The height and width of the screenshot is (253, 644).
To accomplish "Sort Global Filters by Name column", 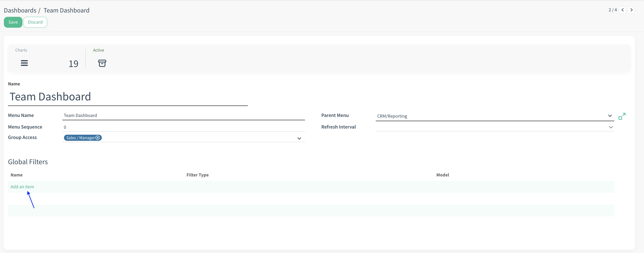I will pyautogui.click(x=17, y=175).
